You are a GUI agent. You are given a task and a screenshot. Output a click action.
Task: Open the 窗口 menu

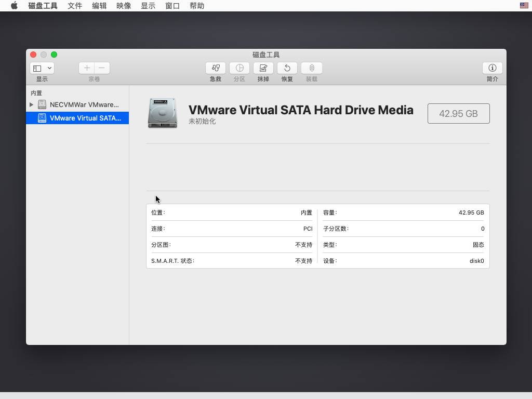pyautogui.click(x=172, y=6)
